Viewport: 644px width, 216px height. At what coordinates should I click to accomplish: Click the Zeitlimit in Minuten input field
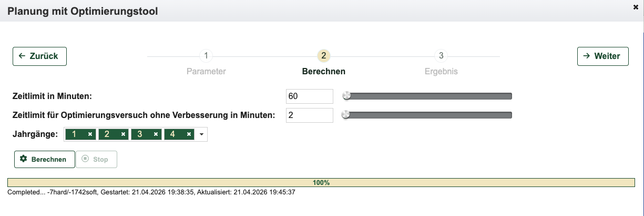pyautogui.click(x=310, y=96)
